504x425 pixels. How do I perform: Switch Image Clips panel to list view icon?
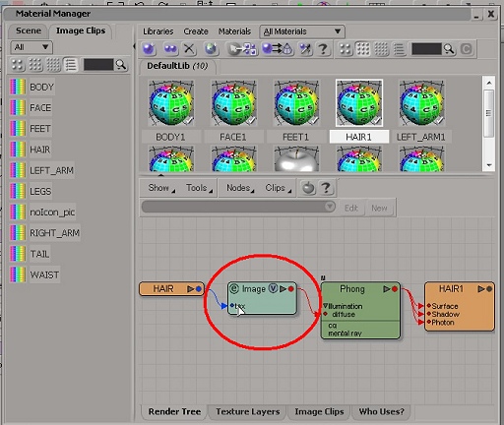click(71, 65)
